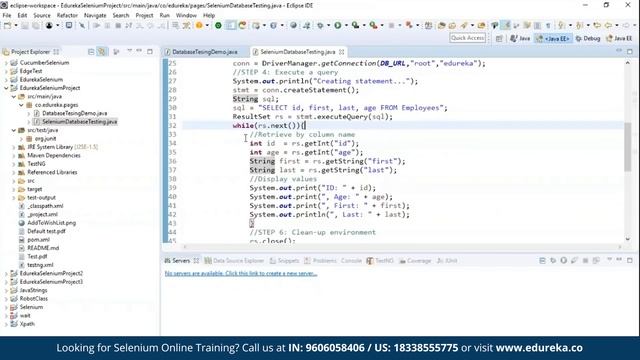Expand the JRE System Library node
Viewport: 640px width, 360px height.
[x=13, y=147]
